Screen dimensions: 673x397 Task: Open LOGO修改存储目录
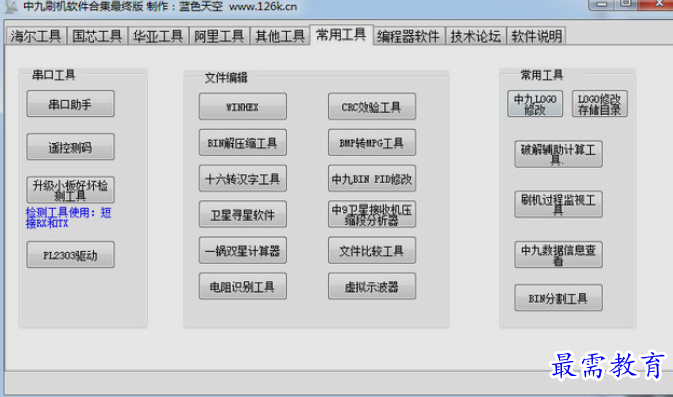tap(600, 103)
